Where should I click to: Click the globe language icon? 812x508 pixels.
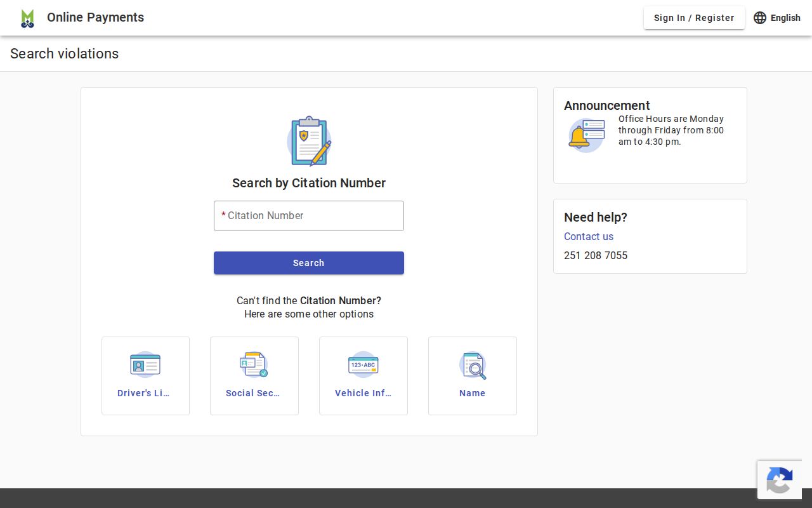tap(760, 18)
